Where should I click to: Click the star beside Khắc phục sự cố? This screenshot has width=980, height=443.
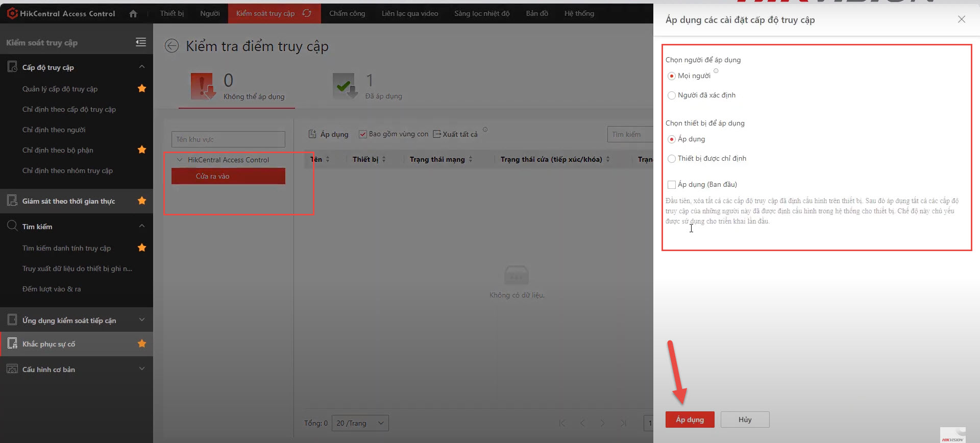142,344
